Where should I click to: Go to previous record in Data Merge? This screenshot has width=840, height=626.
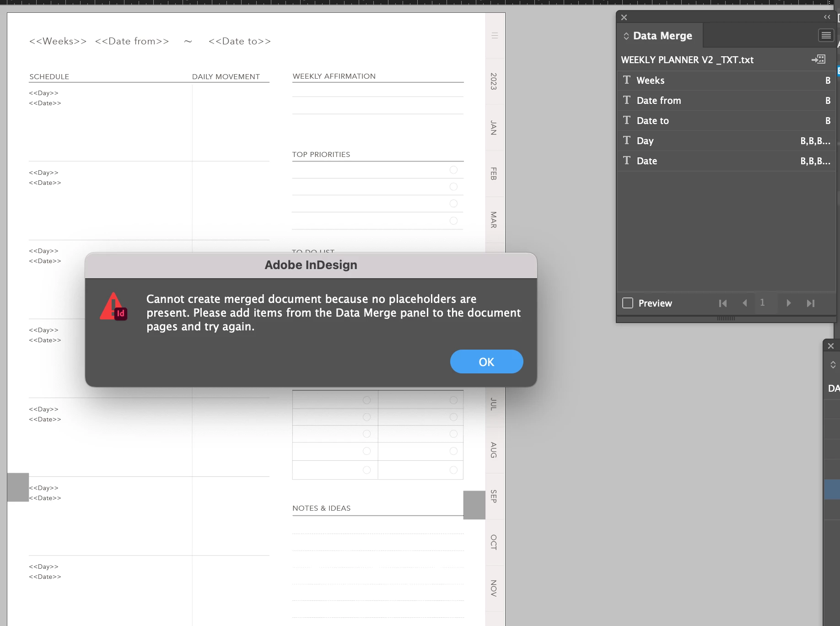tap(744, 303)
